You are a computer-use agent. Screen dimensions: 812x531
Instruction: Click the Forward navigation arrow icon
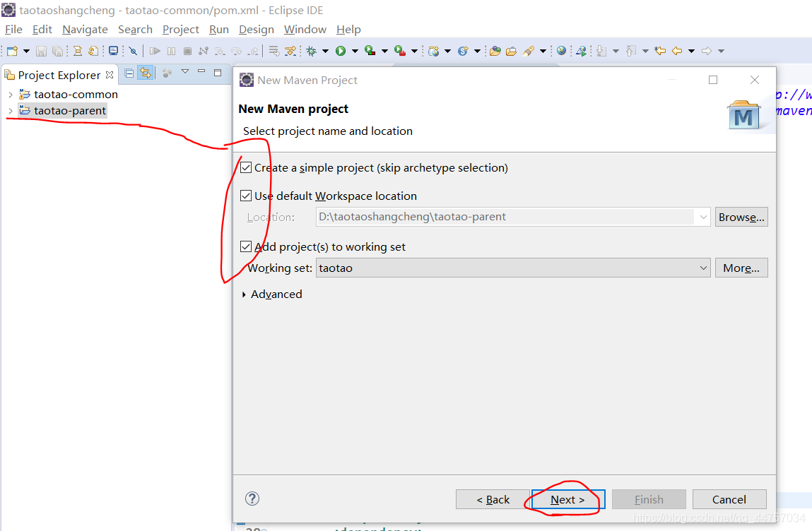tap(707, 51)
